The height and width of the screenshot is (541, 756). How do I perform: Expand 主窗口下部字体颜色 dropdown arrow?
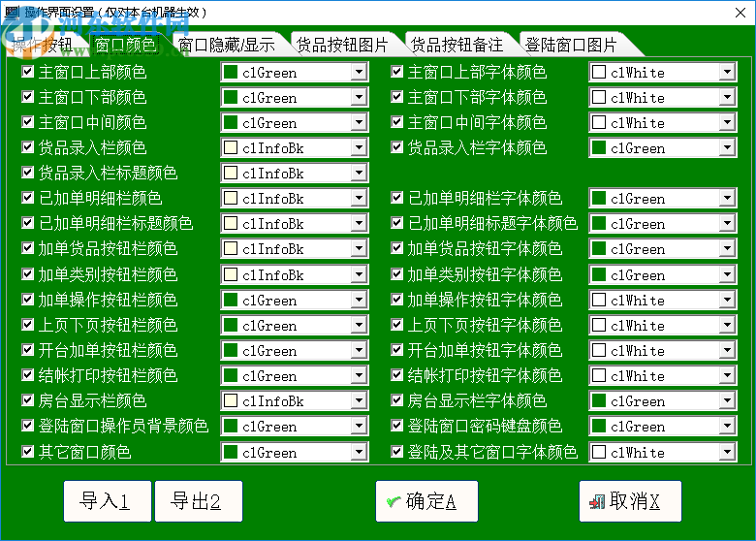(x=727, y=97)
